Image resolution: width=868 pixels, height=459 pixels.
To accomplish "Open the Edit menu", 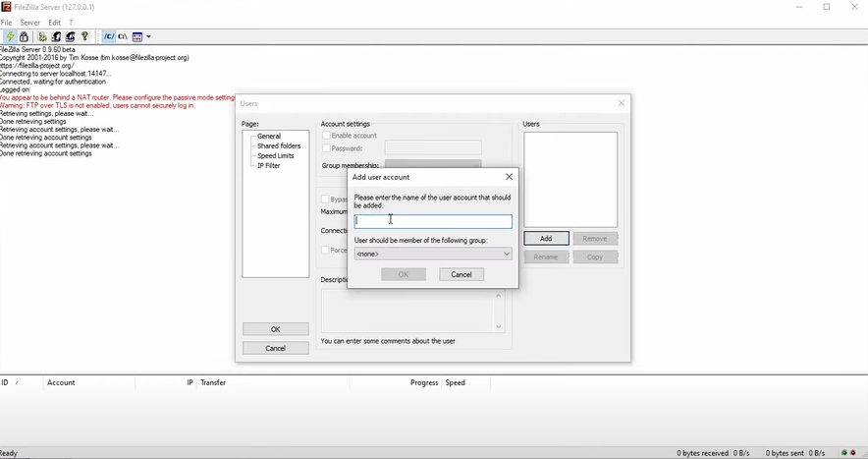I will [54, 23].
